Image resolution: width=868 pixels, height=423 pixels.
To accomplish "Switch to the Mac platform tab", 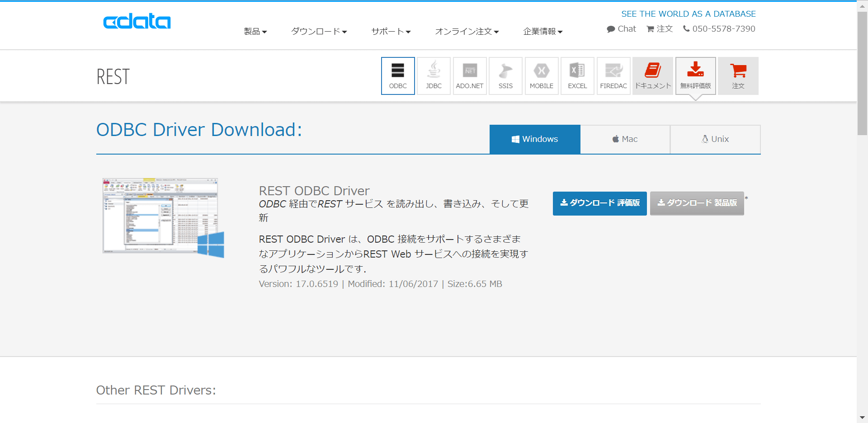I will [x=625, y=139].
